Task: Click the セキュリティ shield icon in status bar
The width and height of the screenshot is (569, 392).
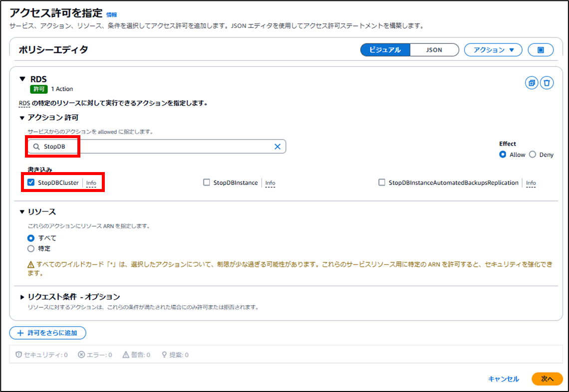Action: tap(18, 355)
